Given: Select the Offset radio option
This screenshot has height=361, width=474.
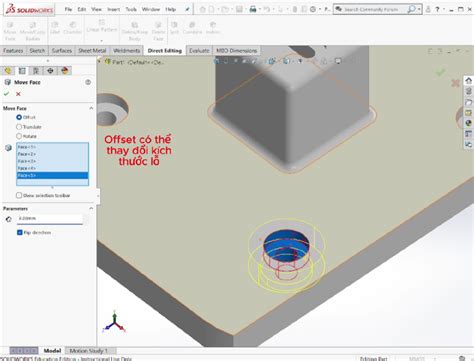Looking at the screenshot, I should [19, 117].
